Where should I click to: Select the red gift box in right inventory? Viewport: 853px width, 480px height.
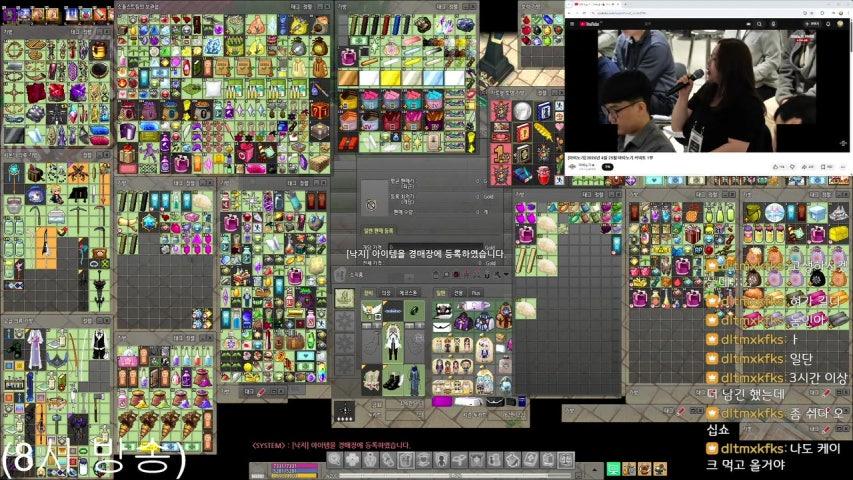(693, 235)
